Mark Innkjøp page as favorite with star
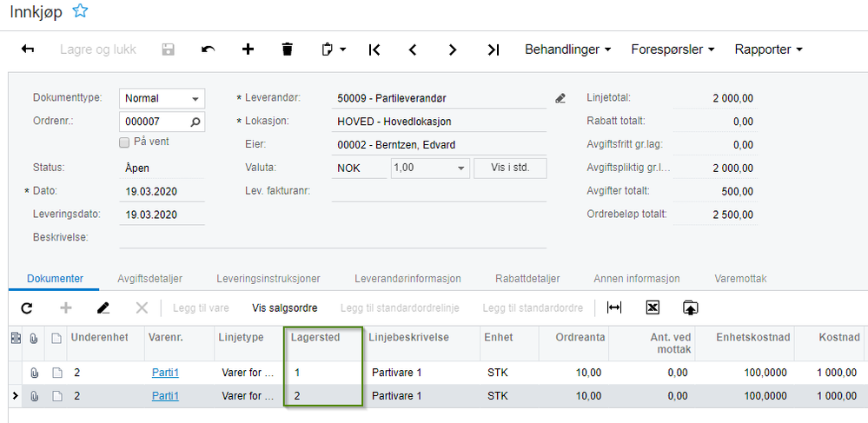868x423 pixels. [x=80, y=10]
